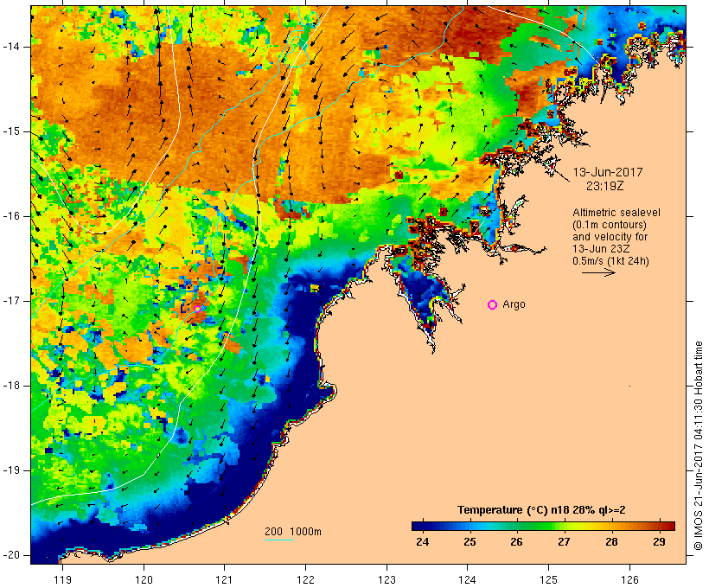This screenshot has height=588, width=709.
Task: Click longitude label 124
Action: [468, 579]
